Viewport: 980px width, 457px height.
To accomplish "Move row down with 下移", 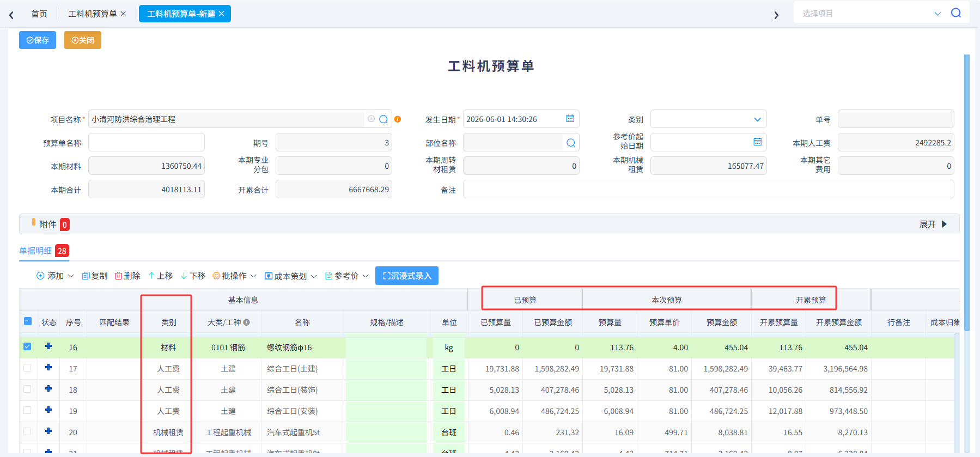I will point(193,276).
